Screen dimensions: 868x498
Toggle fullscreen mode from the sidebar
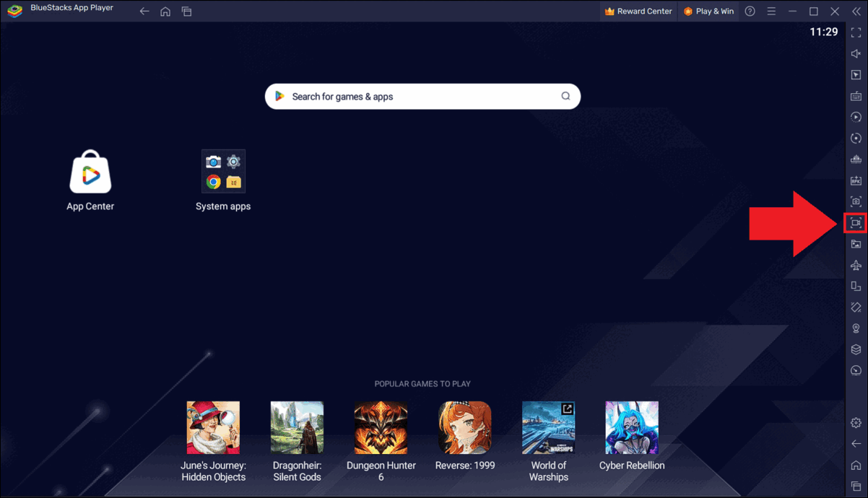coord(856,32)
